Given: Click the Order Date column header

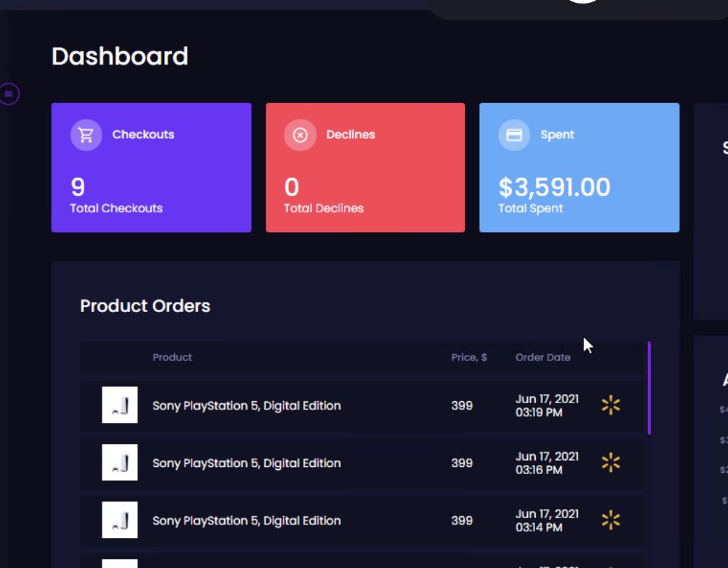Looking at the screenshot, I should [543, 358].
